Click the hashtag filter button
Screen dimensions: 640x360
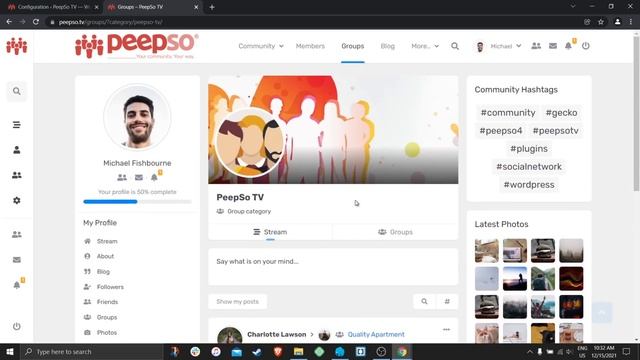click(447, 302)
